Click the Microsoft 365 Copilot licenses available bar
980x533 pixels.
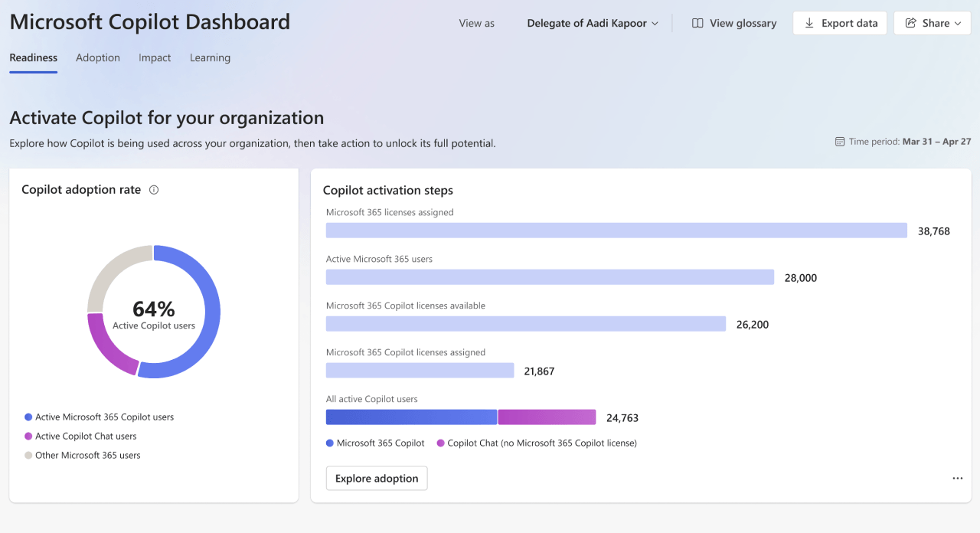click(526, 324)
